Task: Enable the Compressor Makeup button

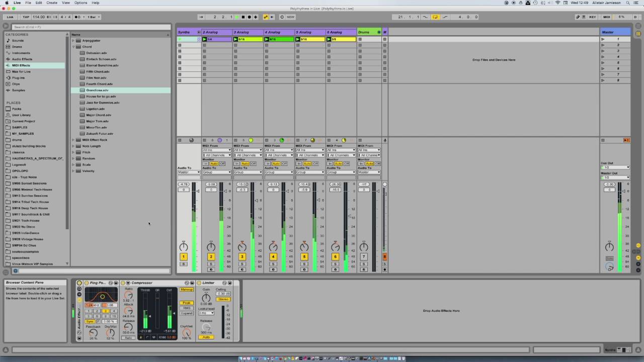Action: pos(186,290)
